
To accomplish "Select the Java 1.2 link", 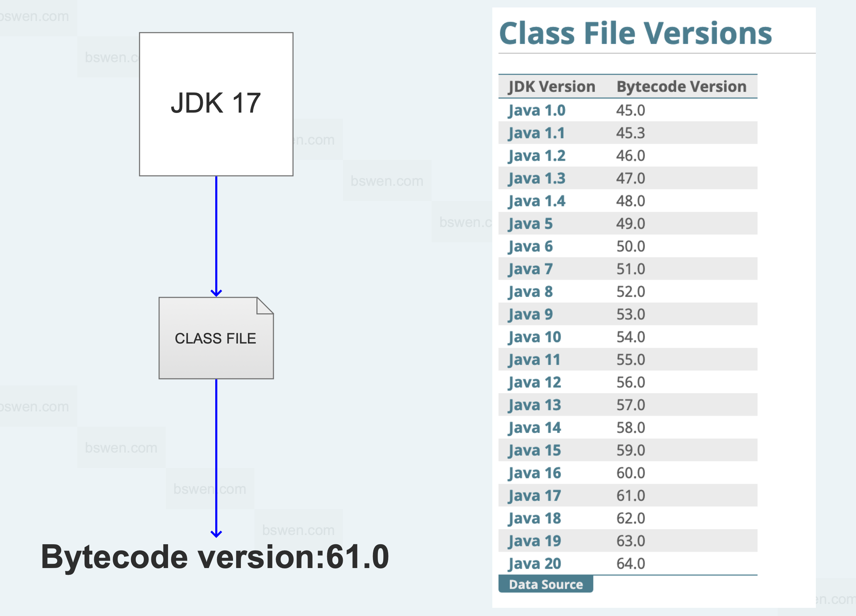I will 536,156.
